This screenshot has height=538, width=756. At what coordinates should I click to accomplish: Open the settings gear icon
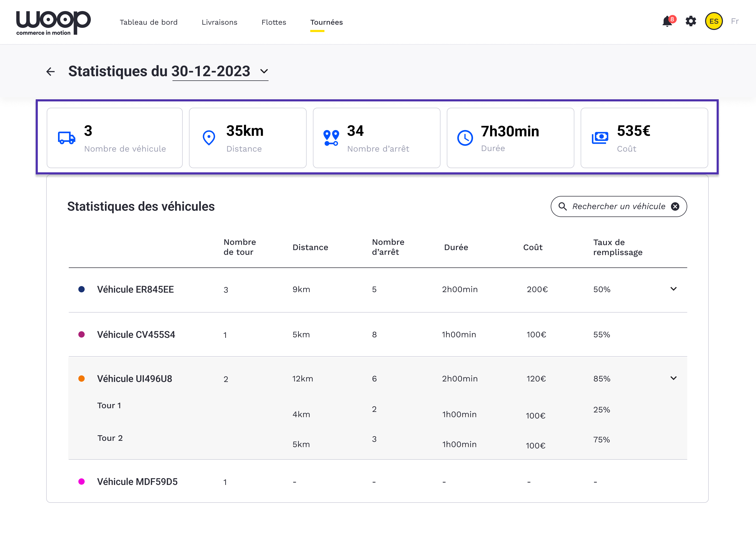690,22
